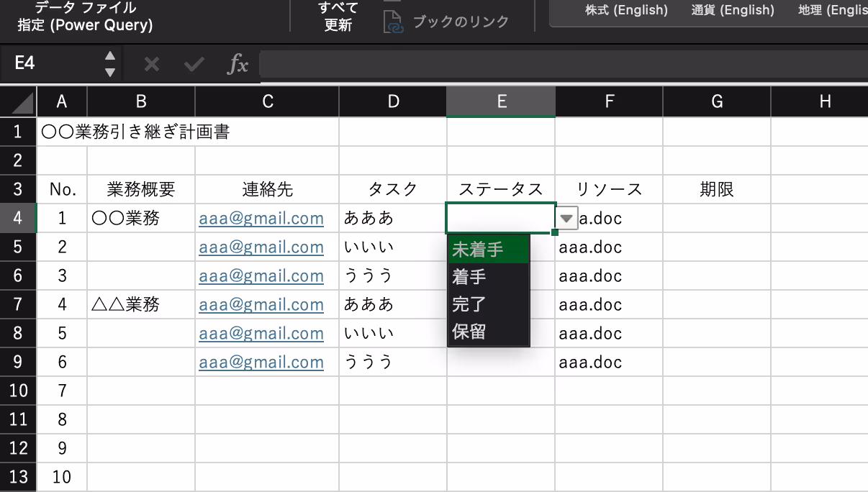This screenshot has width=868, height=492.
Task: Click into the formula bar input
Action: (x=564, y=64)
